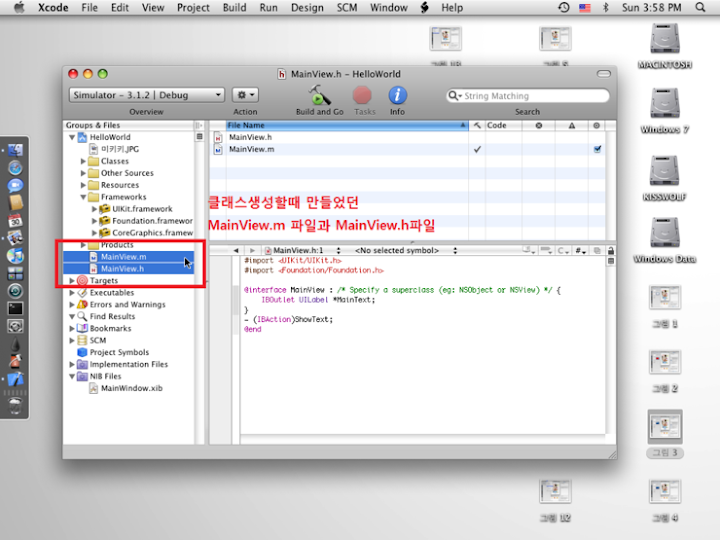Expand the Resources folder
This screenshot has height=540, width=720.
point(83,185)
